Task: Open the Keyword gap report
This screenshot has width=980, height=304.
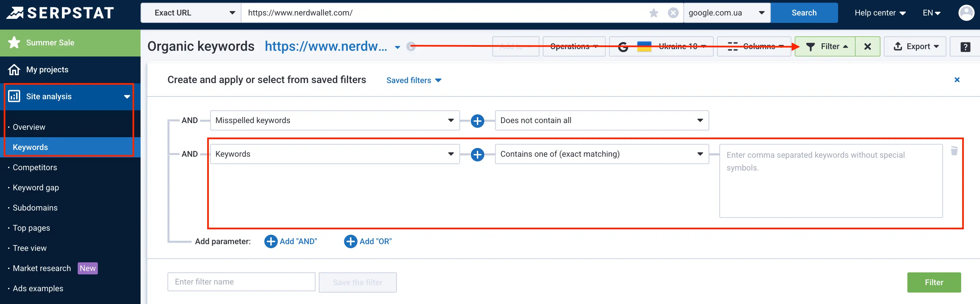Action: 36,188
